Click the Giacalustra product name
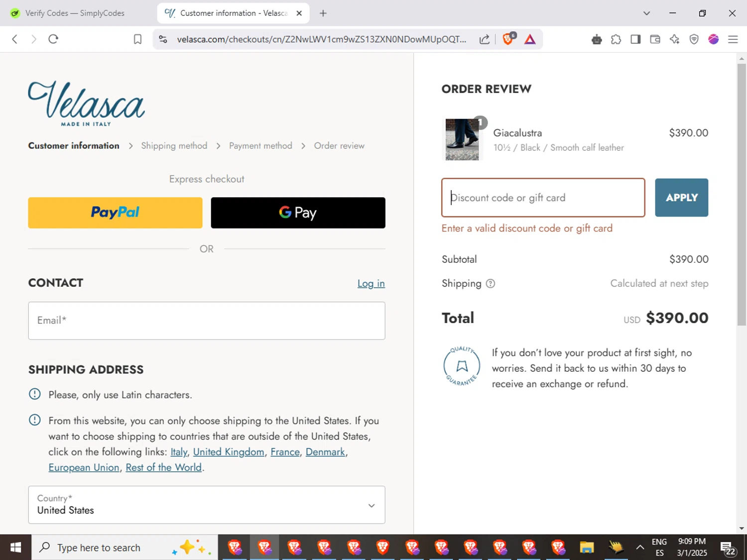The image size is (747, 560). (517, 133)
